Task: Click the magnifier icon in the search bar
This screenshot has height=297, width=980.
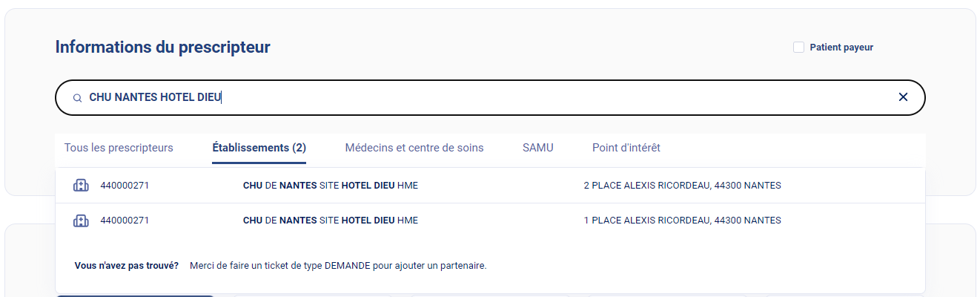Action: click(x=77, y=98)
